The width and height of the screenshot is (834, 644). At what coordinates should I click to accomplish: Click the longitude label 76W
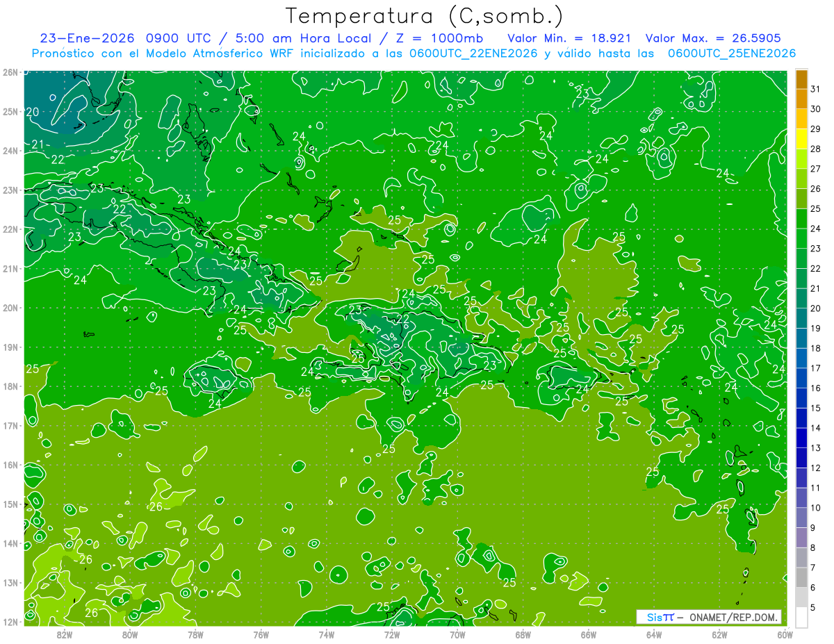(261, 634)
